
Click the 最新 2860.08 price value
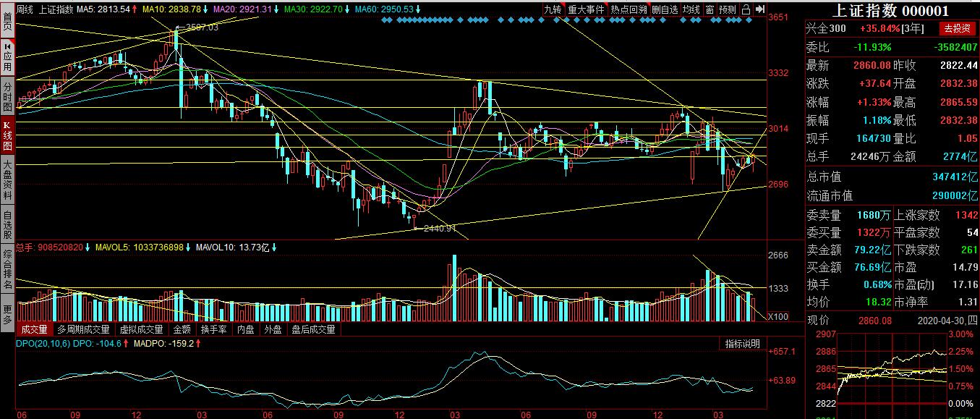click(x=873, y=66)
